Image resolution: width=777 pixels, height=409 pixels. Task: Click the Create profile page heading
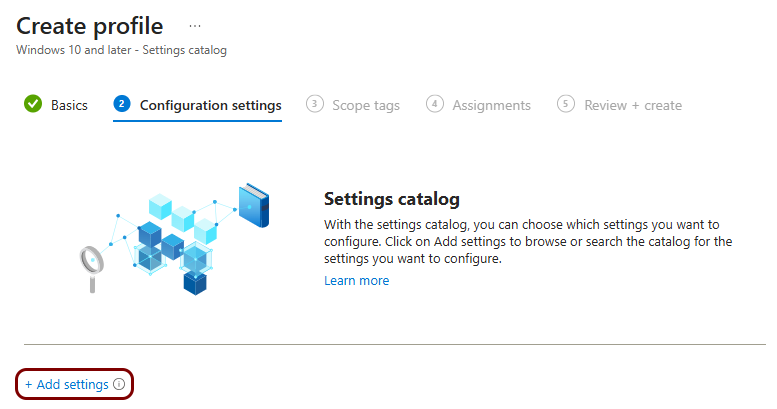(x=89, y=26)
